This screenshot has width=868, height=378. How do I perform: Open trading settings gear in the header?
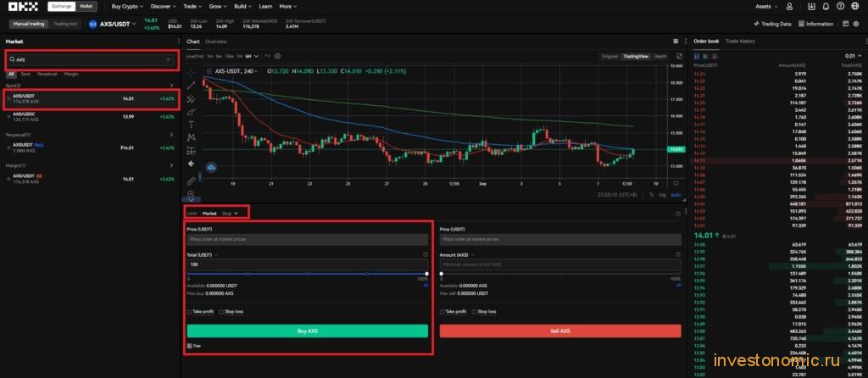[858, 24]
